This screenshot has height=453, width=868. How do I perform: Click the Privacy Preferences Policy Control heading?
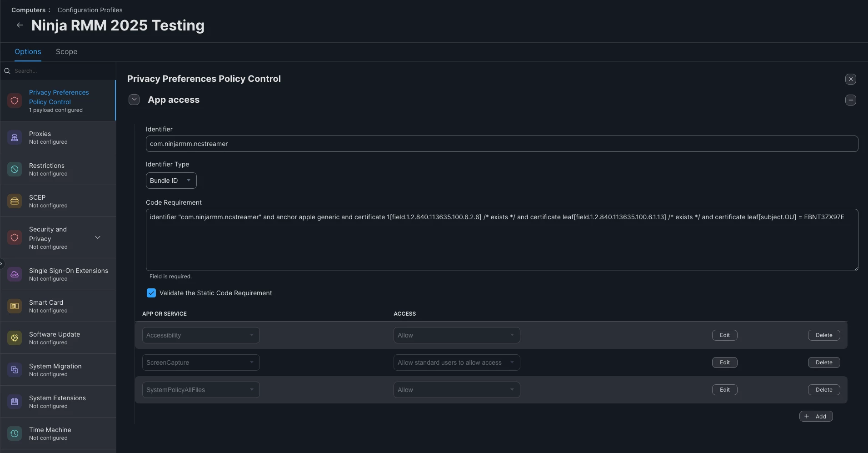(x=204, y=79)
